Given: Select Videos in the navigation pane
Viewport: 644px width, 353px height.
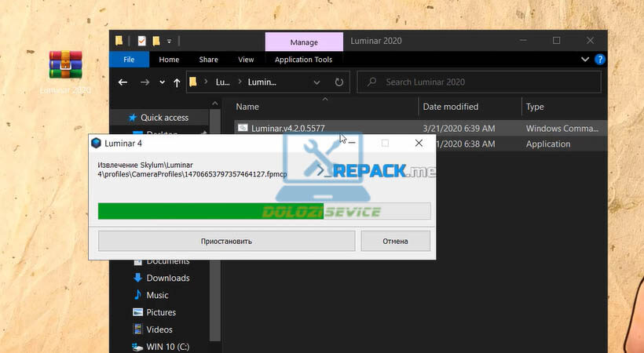Looking at the screenshot, I should 159,329.
